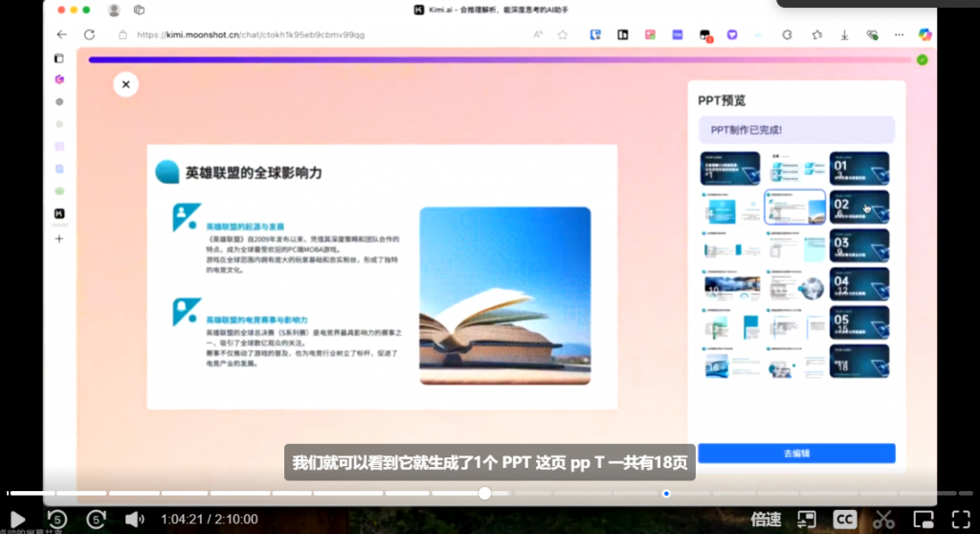Click the scissors clip icon
This screenshot has height=534, width=980.
point(883,520)
